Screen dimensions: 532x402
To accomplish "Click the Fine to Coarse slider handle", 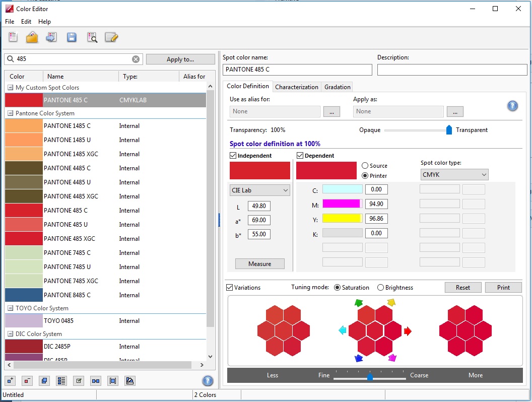I will point(370,377).
